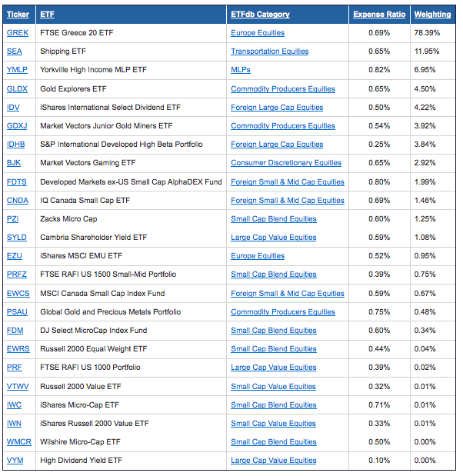Screen dimensions: 463x476
Task: Select 0.82% expense ratio for YMLP
Action: (x=379, y=70)
